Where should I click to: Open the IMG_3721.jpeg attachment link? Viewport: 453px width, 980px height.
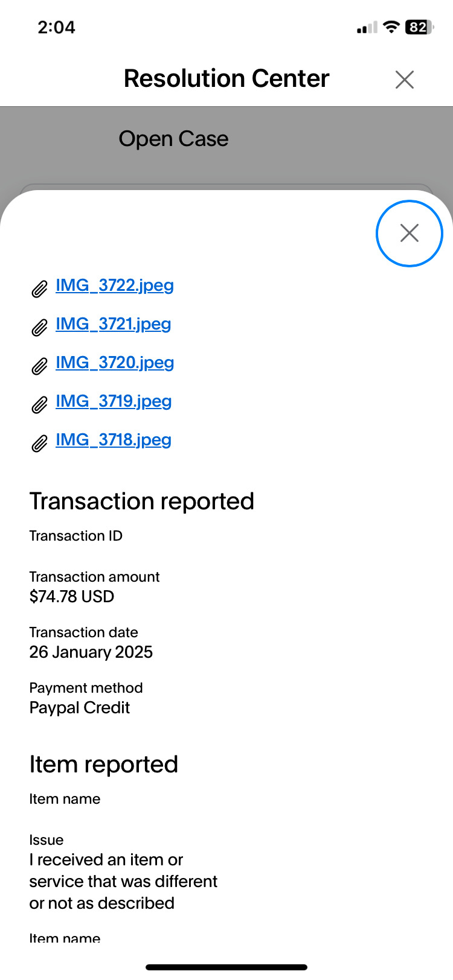(x=114, y=324)
